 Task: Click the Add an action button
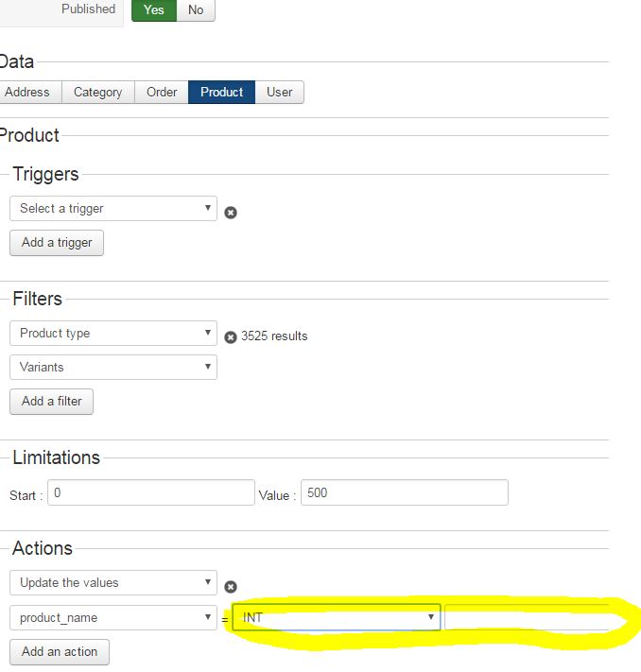point(60,652)
